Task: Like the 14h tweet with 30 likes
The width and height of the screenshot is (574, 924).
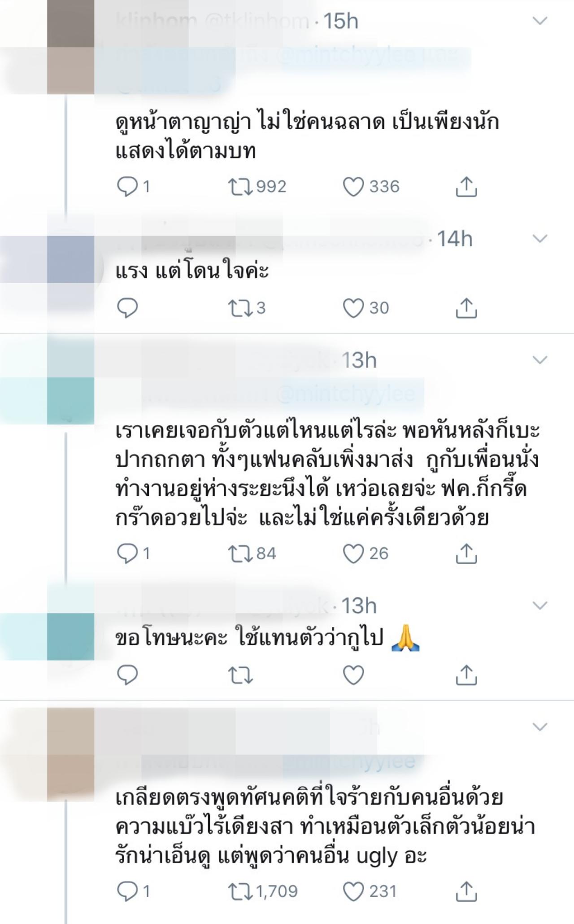Action: 353,308
